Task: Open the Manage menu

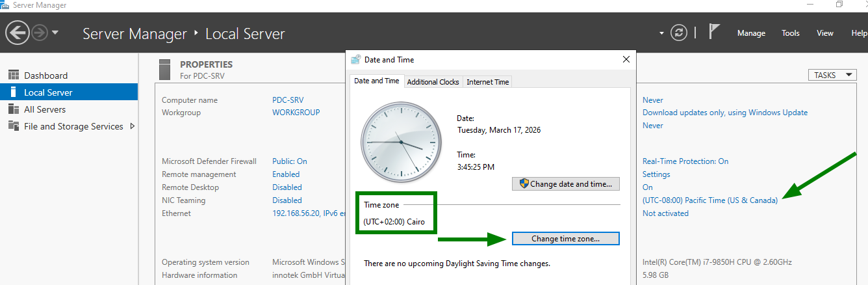Action: [751, 33]
